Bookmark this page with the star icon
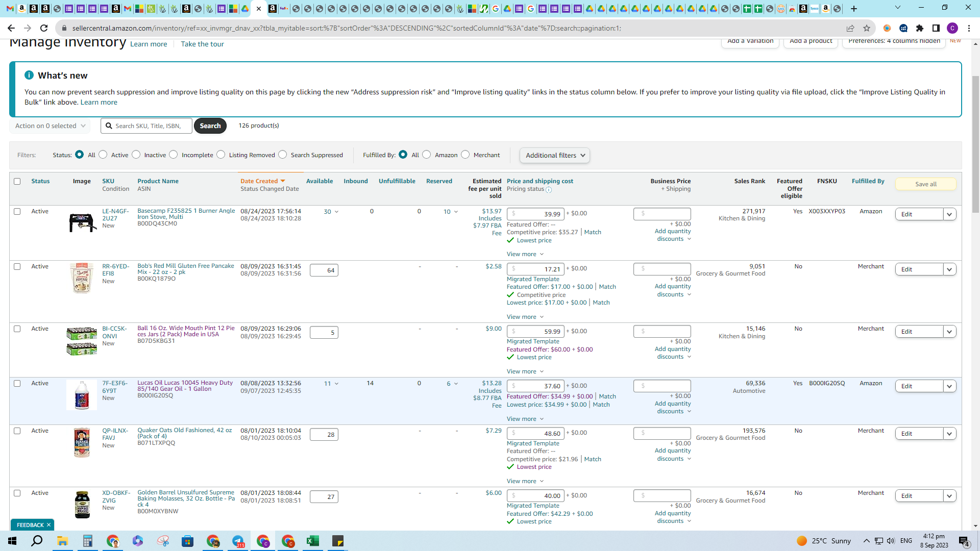The image size is (980, 551). click(x=867, y=28)
